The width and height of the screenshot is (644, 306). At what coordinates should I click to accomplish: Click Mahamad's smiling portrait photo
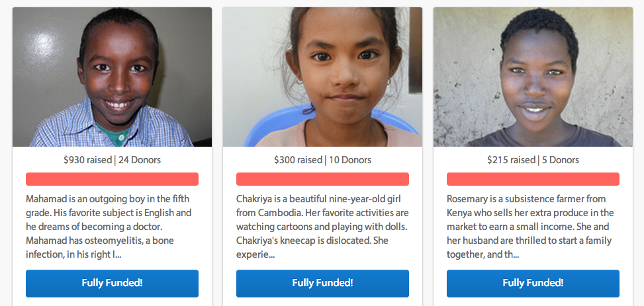[x=112, y=77]
